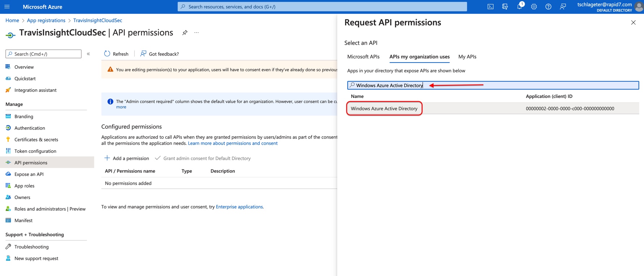The image size is (644, 276).
Task: Click the Owners people icon
Action: [x=8, y=197]
